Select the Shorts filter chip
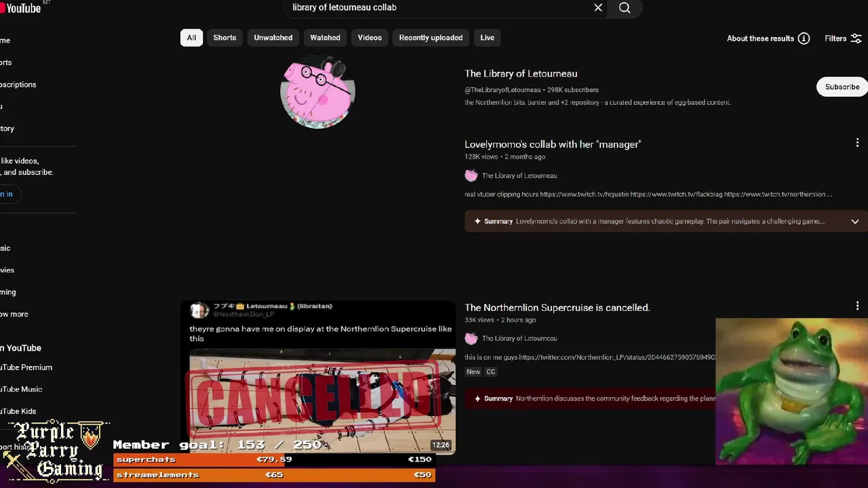This screenshot has height=488, width=868. pyautogui.click(x=224, y=38)
